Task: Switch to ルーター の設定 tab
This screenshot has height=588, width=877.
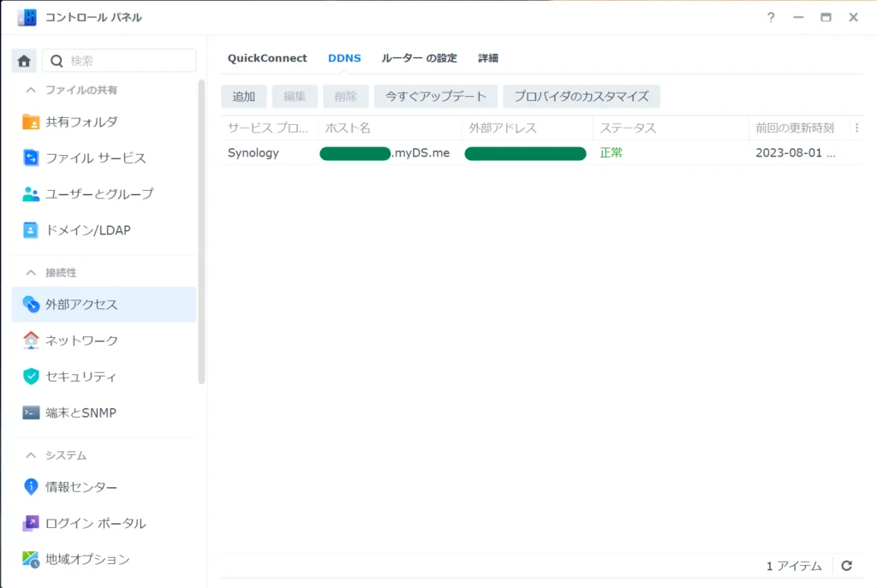Action: click(x=419, y=58)
